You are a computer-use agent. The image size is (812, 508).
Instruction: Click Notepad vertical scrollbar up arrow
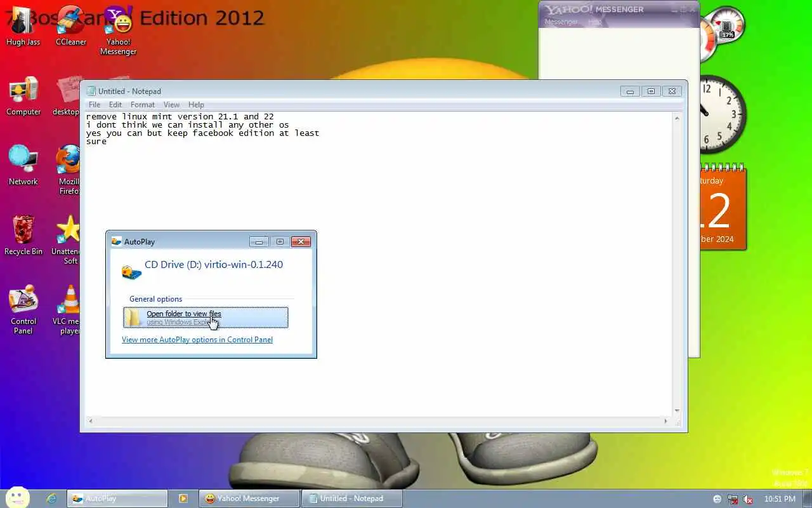pos(677,118)
